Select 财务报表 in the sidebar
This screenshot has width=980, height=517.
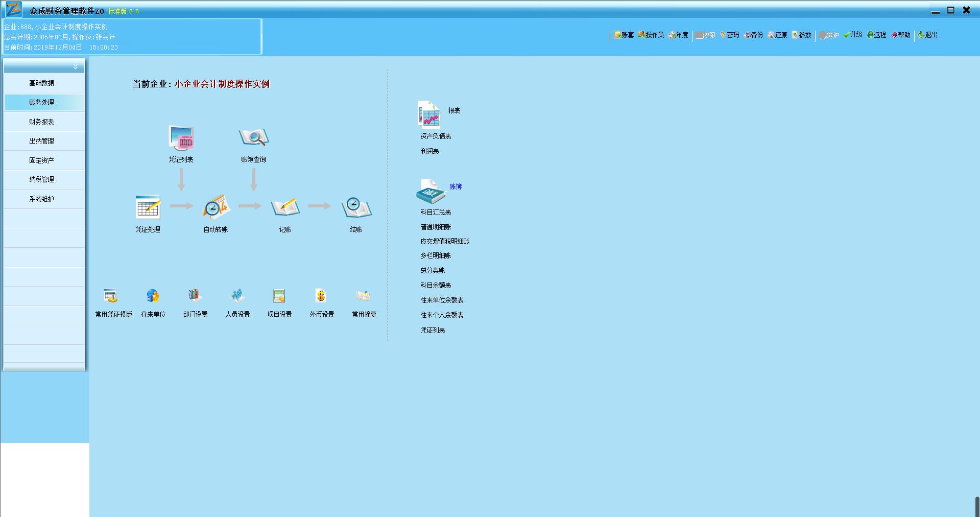coord(44,122)
